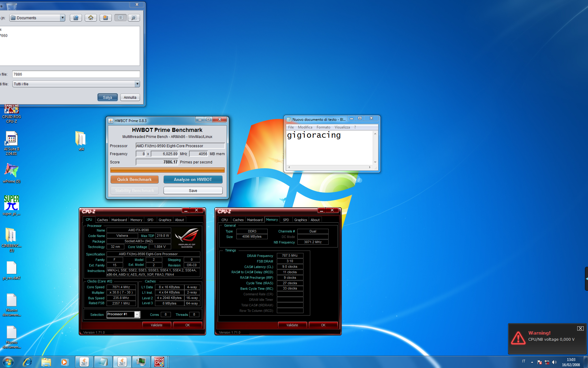Click Validate in left CPU-Z window
Viewport: 588px width, 368px height.
[x=156, y=325]
